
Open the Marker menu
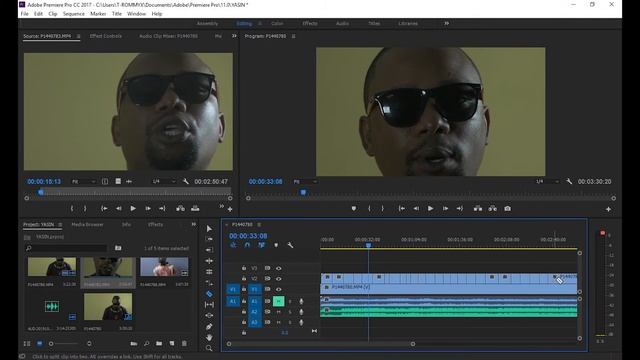98,14
